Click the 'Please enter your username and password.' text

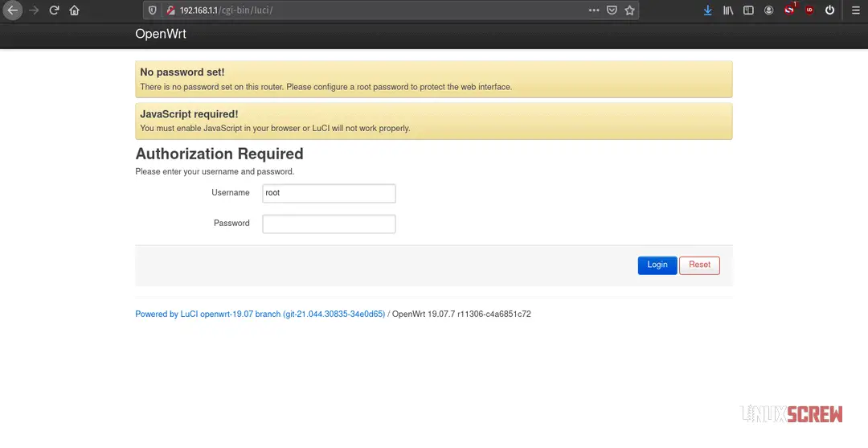[x=215, y=171]
